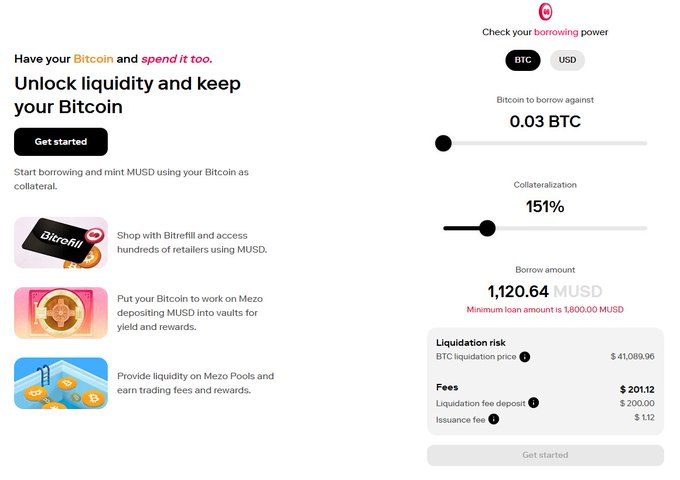Click info icon beside BTC liquidation price
This screenshot has height=480, width=680.
(525, 356)
